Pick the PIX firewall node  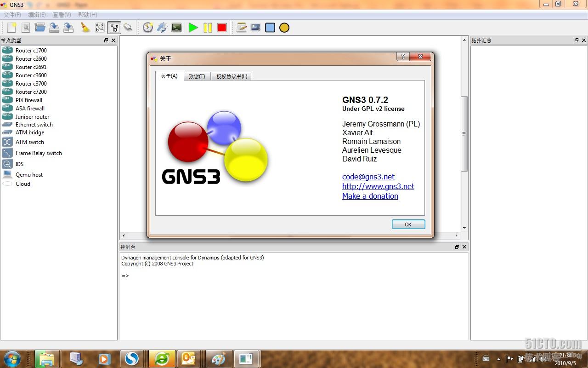click(28, 100)
